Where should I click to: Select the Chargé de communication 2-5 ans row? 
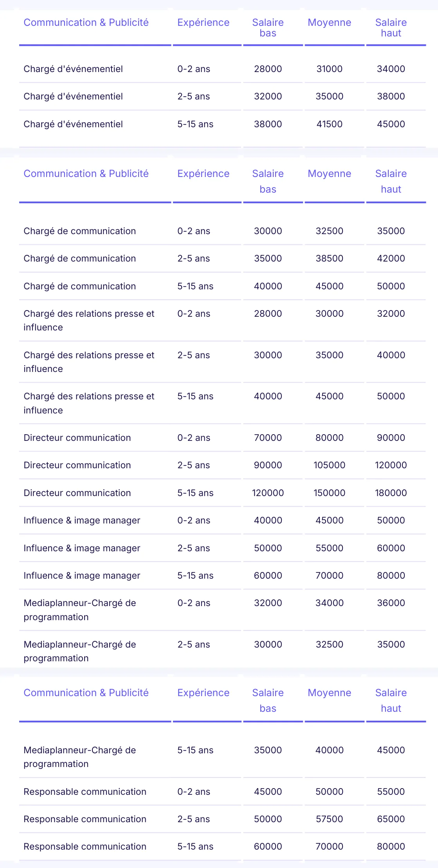[x=222, y=258]
